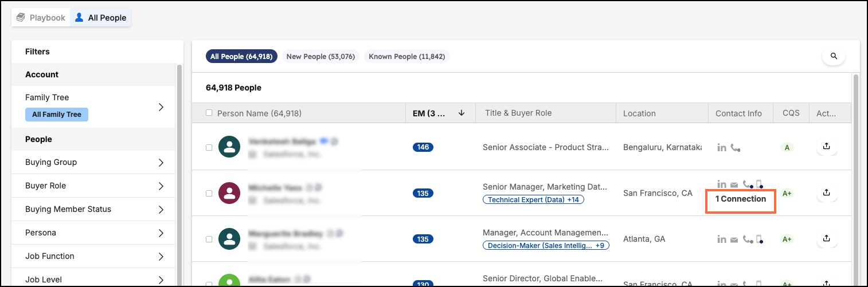This screenshot has width=868, height=287.
Task: Click the A CQS badge in Bengaluru row
Action: [x=787, y=148]
